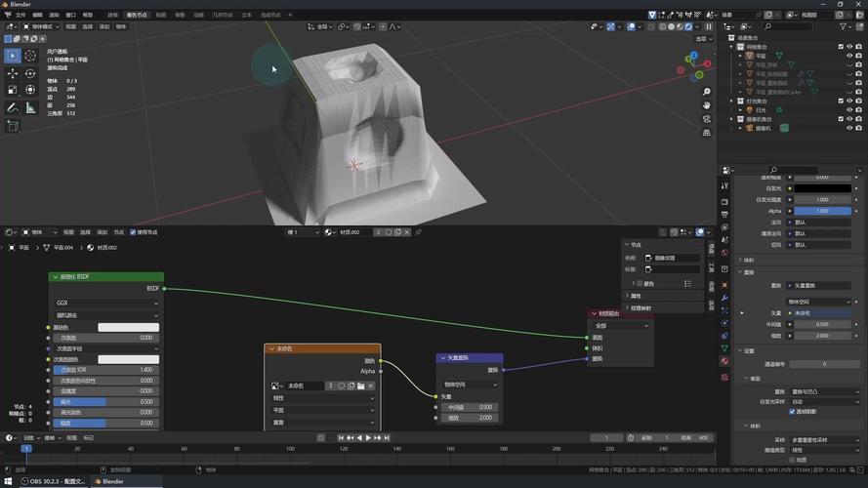Open the 文件 menu

tap(21, 15)
